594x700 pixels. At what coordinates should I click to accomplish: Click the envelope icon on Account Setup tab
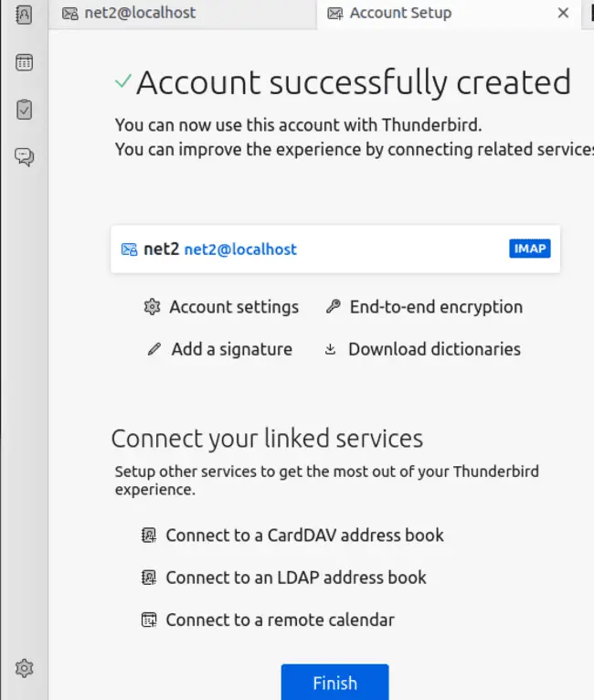335,14
